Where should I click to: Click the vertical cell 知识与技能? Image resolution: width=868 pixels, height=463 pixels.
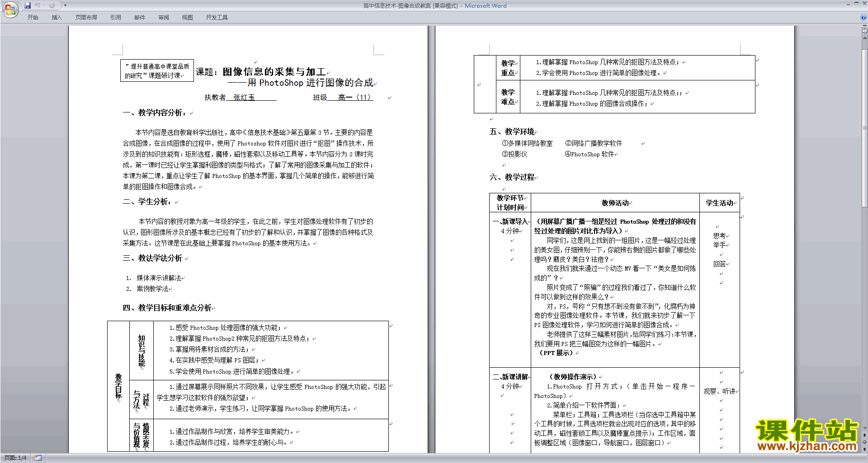(142, 351)
